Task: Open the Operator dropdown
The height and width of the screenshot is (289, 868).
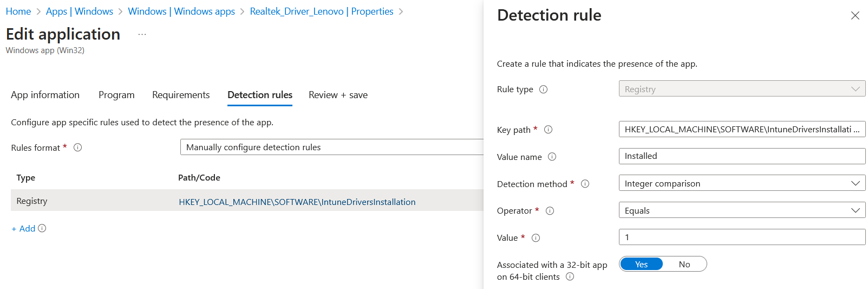Action: (742, 210)
